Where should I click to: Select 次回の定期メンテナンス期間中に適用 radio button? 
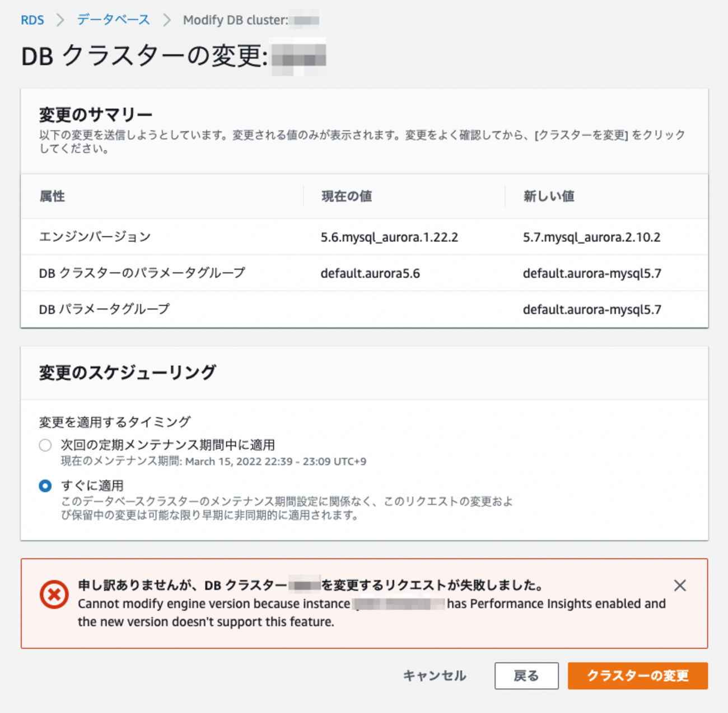(45, 445)
